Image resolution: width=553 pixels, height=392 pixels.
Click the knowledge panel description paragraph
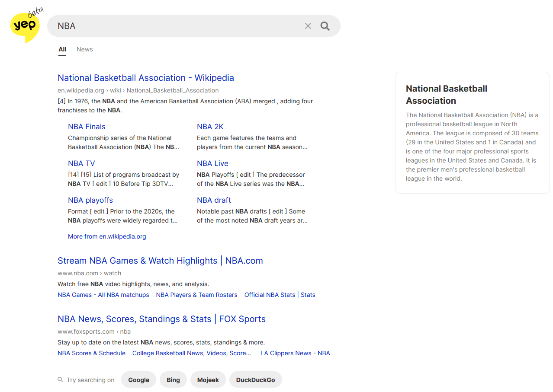coord(472,147)
